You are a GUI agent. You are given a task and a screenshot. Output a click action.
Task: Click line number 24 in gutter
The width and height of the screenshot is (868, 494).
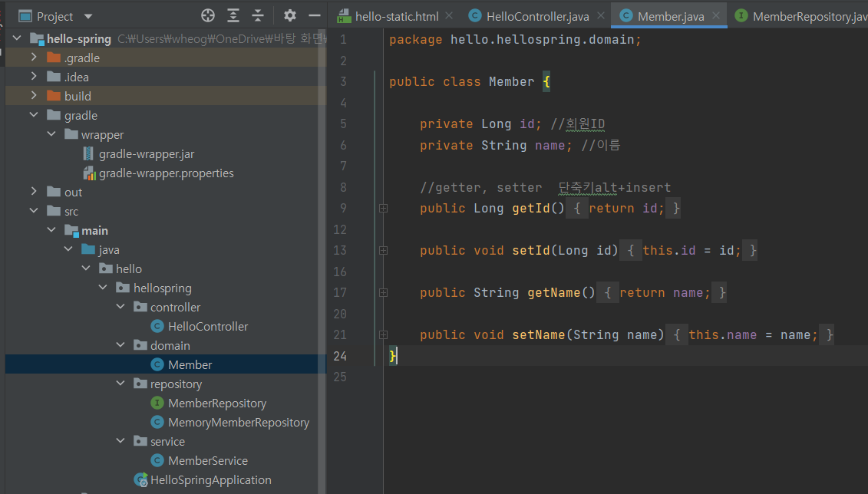pos(340,356)
